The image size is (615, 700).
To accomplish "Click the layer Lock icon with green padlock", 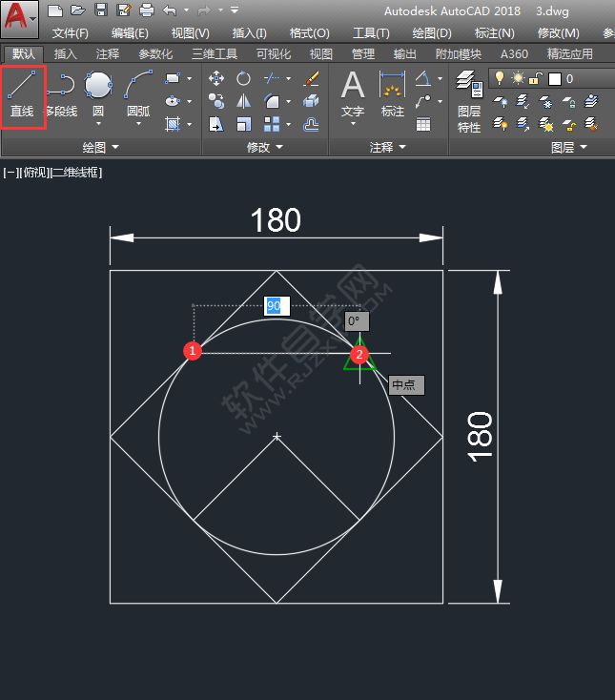I will pyautogui.click(x=568, y=101).
